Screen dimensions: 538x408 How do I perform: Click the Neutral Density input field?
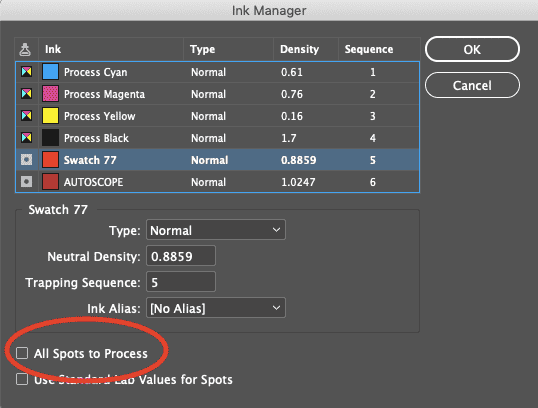(181, 256)
